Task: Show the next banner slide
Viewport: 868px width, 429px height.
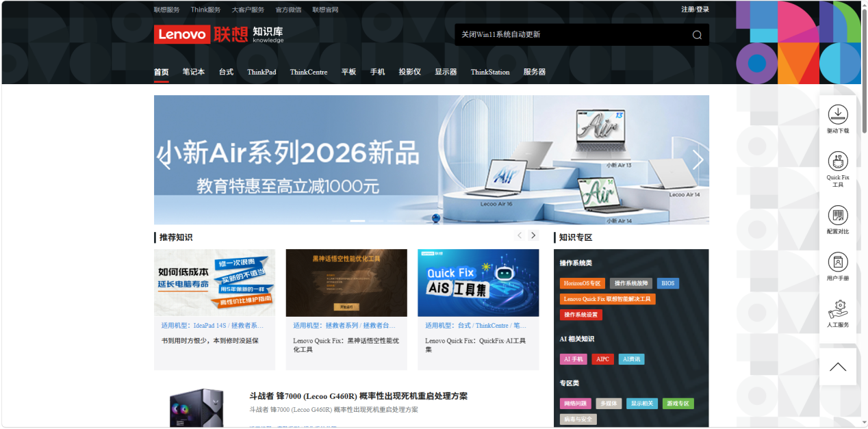Action: [x=698, y=159]
